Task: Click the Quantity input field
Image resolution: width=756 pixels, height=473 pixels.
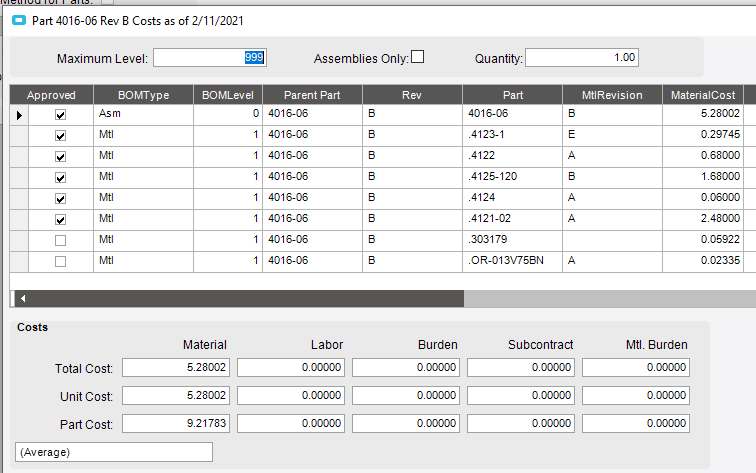Action: [582, 58]
